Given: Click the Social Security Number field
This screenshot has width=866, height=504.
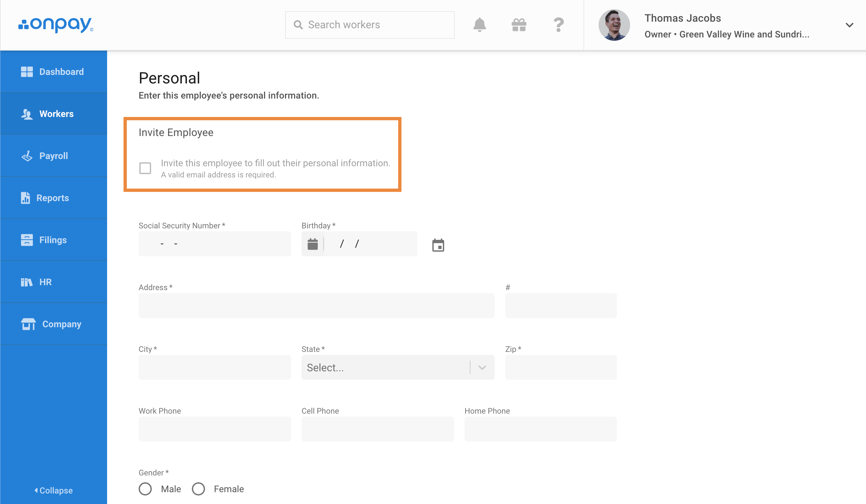Looking at the screenshot, I should [x=215, y=244].
